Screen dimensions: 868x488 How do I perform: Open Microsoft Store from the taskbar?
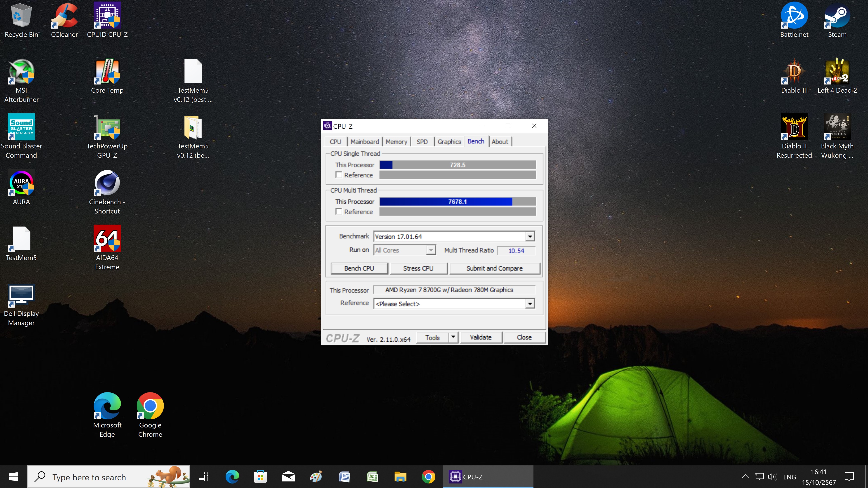tap(260, 477)
